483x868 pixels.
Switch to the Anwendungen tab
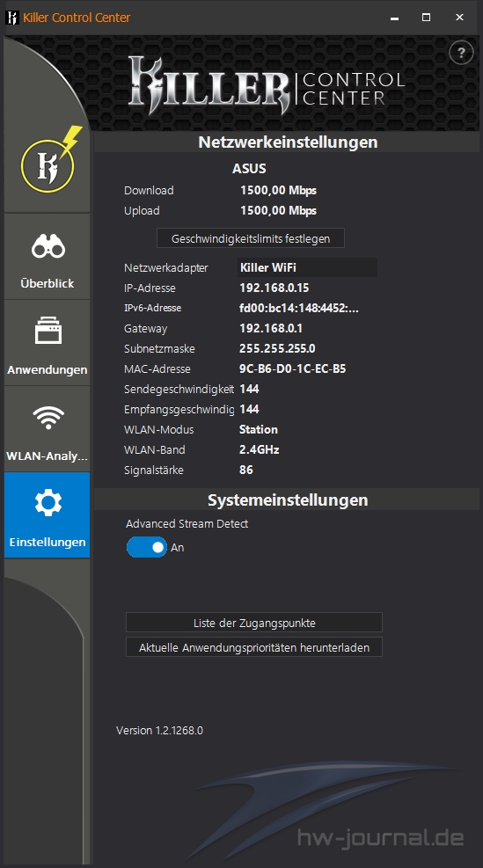click(x=48, y=343)
